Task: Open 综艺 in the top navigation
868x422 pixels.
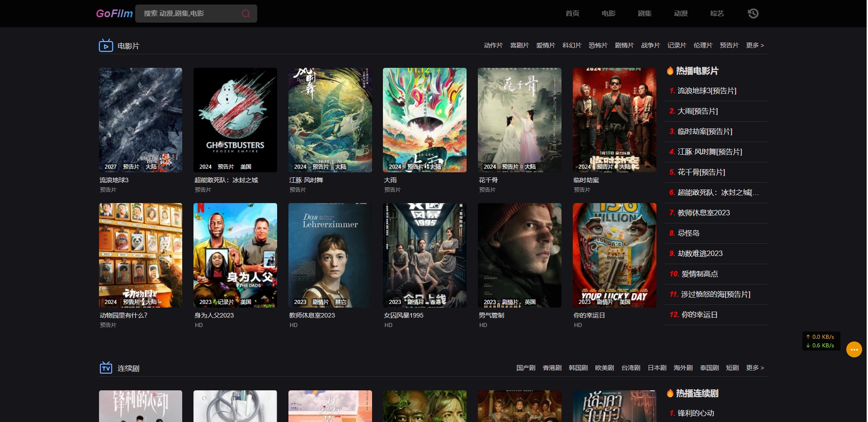Action: click(x=717, y=14)
